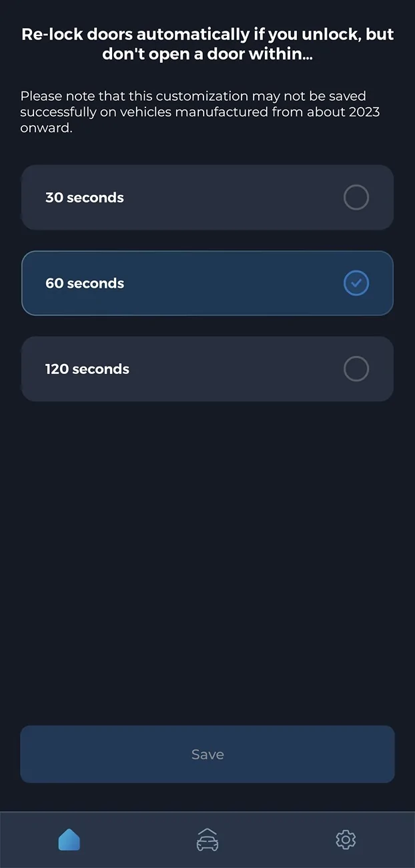Click the "60 seconds" label text
Viewport: 415px width, 868px height.
point(85,283)
